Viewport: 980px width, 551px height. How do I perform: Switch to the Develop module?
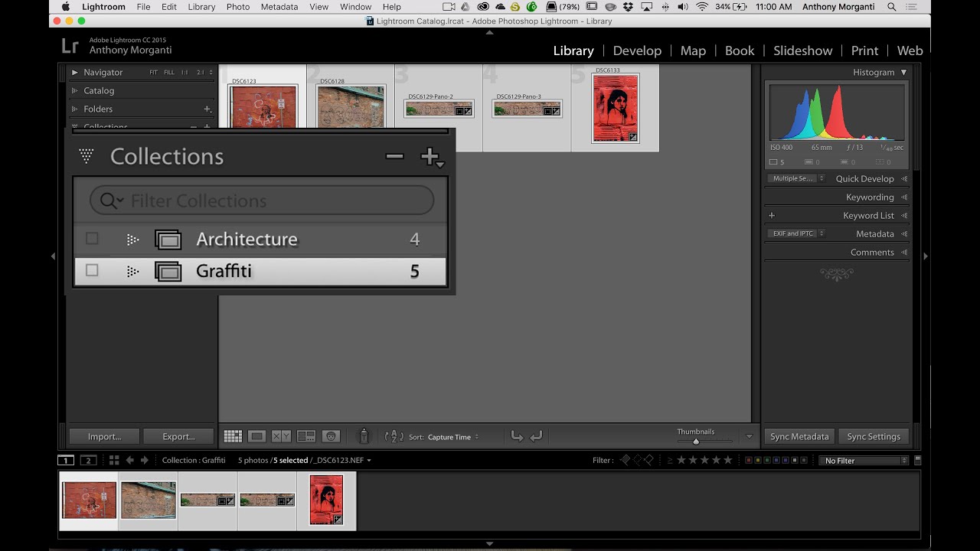(x=637, y=51)
